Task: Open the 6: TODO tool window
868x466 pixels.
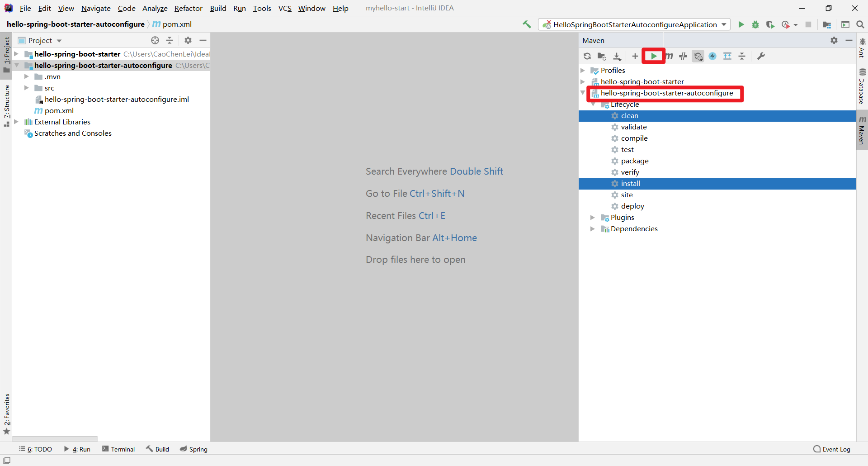Action: (35, 449)
